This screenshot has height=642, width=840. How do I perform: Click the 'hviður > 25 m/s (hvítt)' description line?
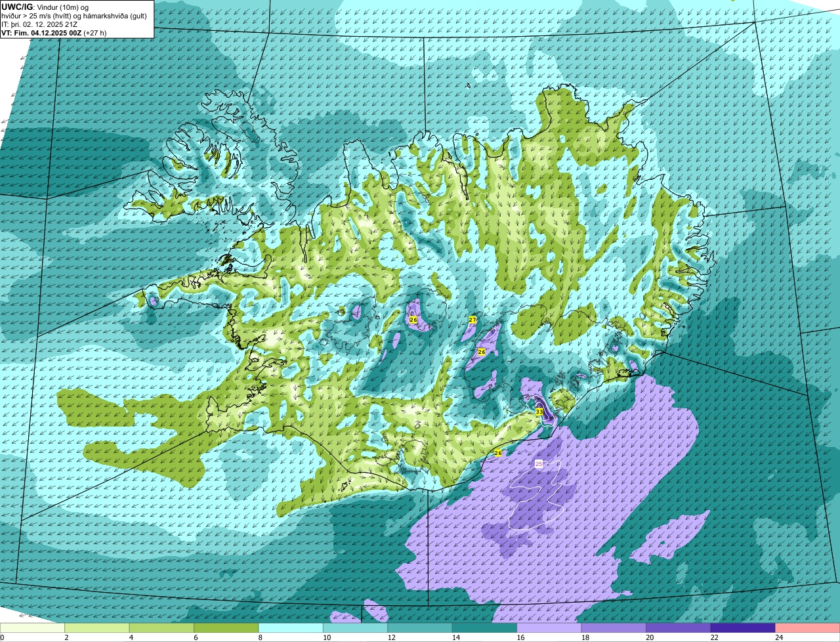[x=74, y=15]
